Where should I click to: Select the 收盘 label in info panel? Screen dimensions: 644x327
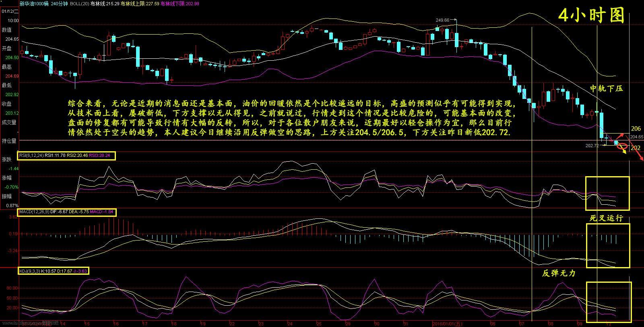(x=7, y=104)
